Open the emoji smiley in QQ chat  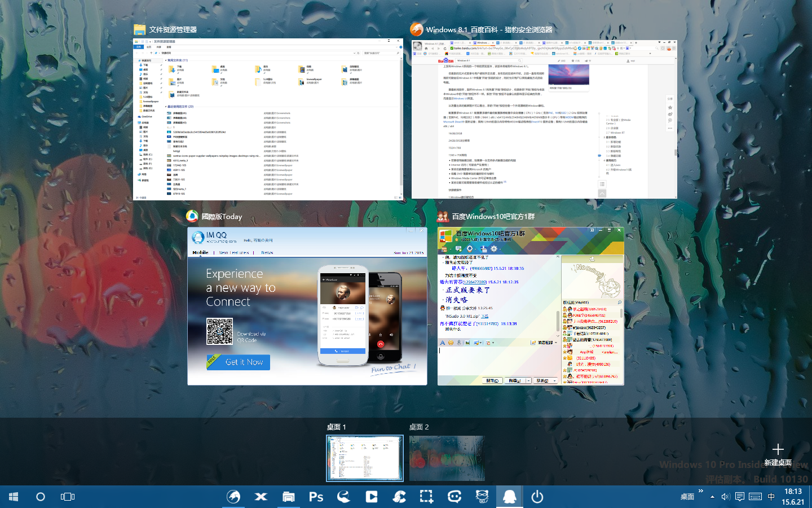point(451,343)
